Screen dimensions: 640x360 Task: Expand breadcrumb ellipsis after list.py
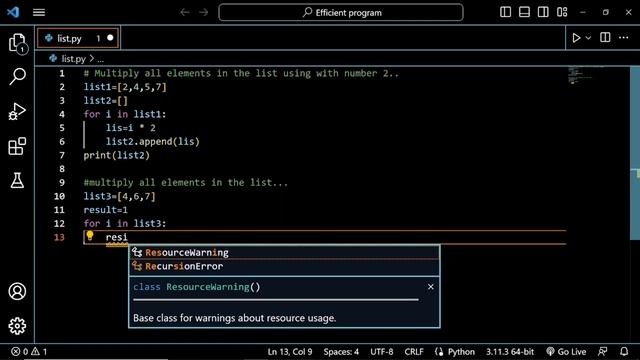point(100,60)
